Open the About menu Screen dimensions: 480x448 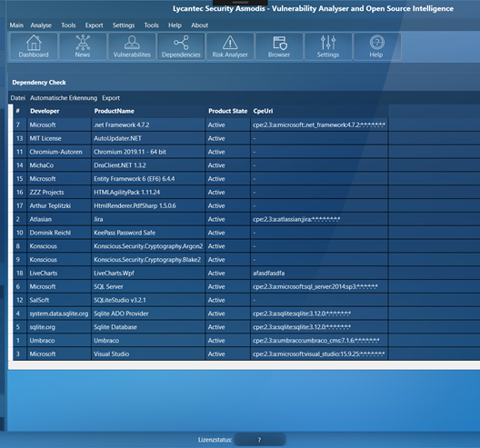200,25
